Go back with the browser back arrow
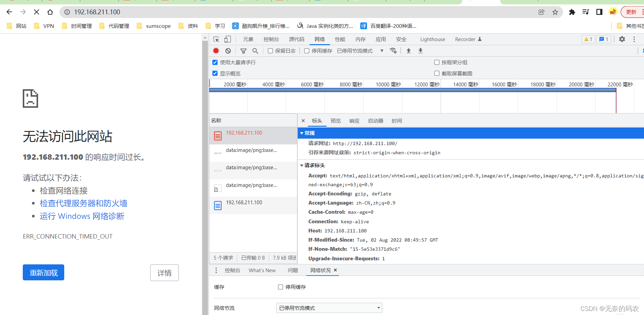Screen dimensions: 644x315 [9, 12]
